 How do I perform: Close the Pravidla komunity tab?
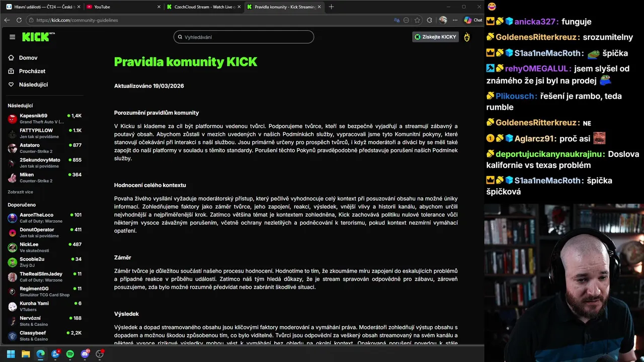pos(319,7)
